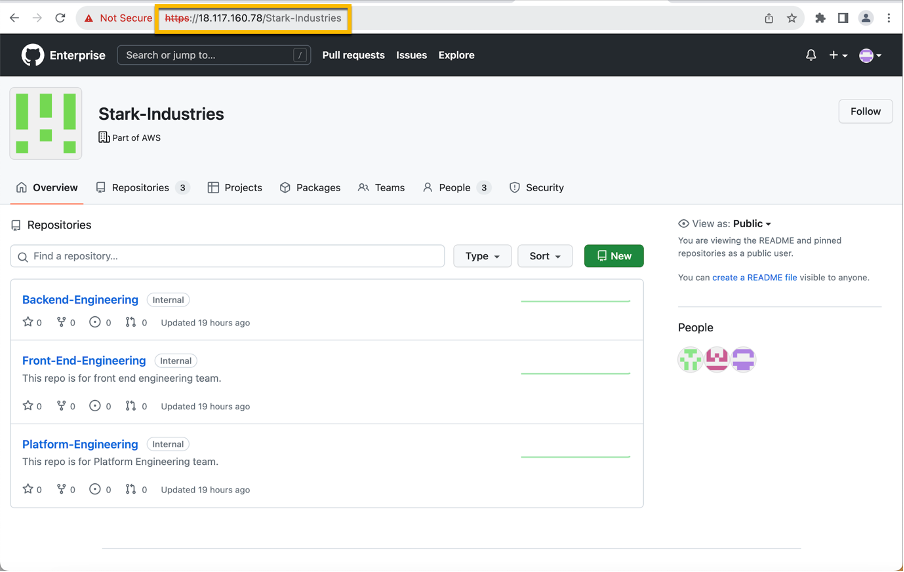Open the Sort dropdown
The image size is (904, 572).
point(545,256)
